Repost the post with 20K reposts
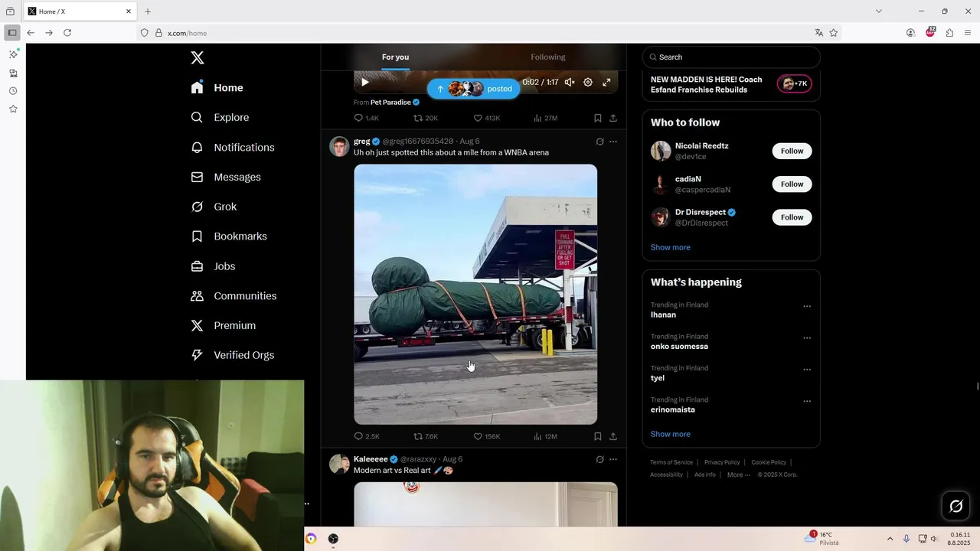The width and height of the screenshot is (980, 551). click(x=426, y=119)
